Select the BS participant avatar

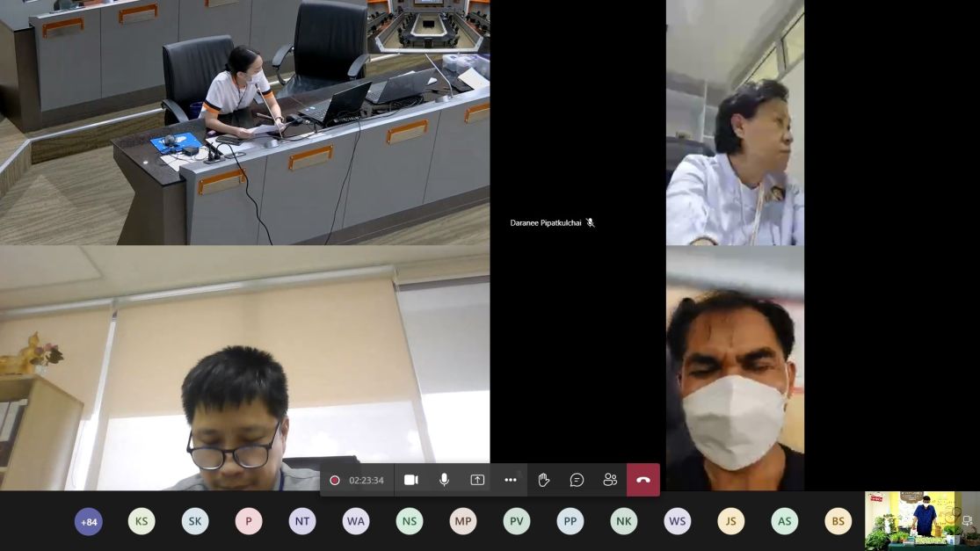(838, 522)
